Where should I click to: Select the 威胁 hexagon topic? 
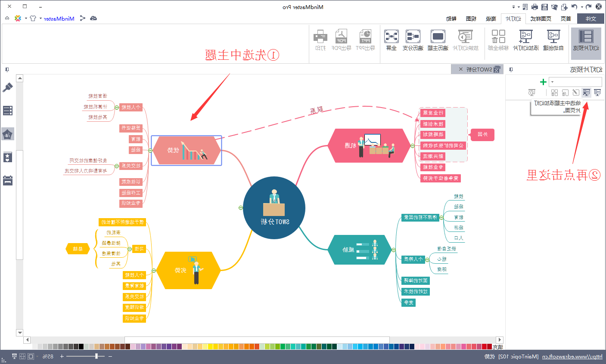[x=360, y=250]
